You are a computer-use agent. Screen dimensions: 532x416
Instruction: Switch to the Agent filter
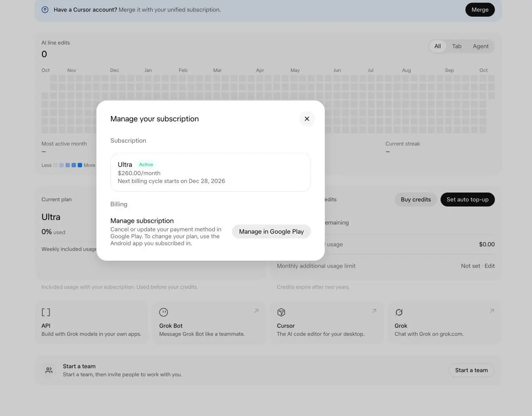point(480,46)
